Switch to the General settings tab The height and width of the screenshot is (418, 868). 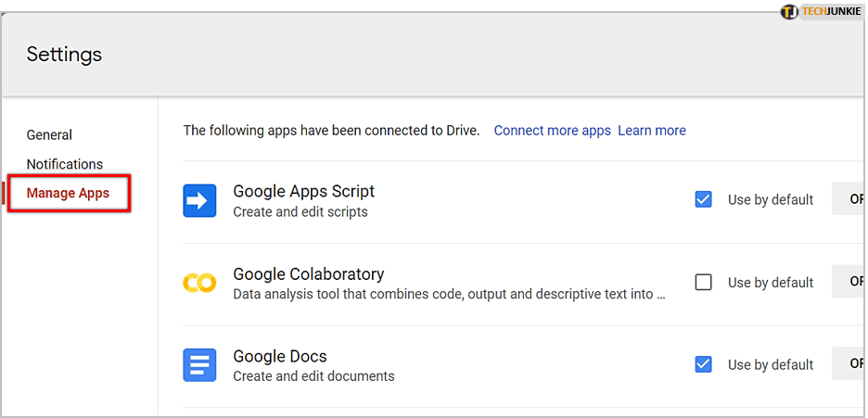49,134
